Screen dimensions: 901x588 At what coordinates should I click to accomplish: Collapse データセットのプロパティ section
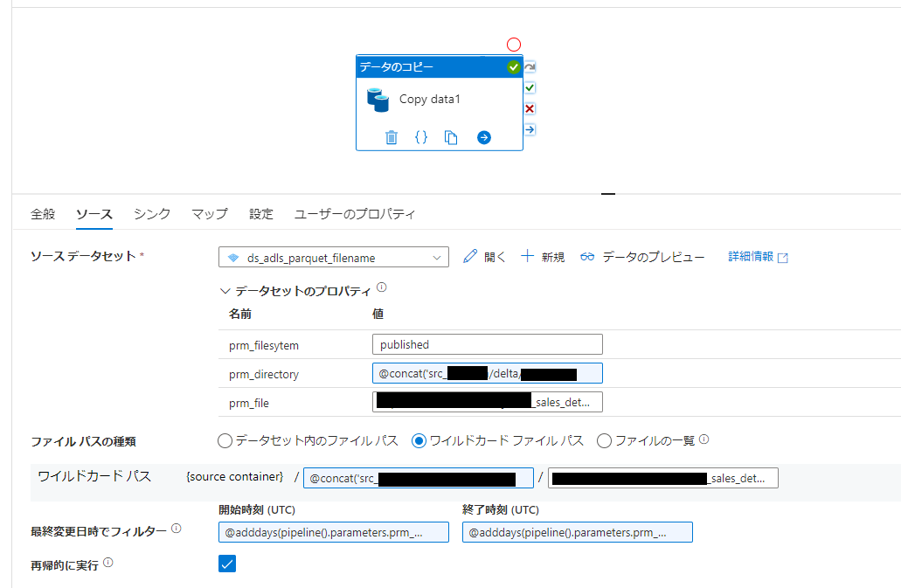click(x=225, y=291)
